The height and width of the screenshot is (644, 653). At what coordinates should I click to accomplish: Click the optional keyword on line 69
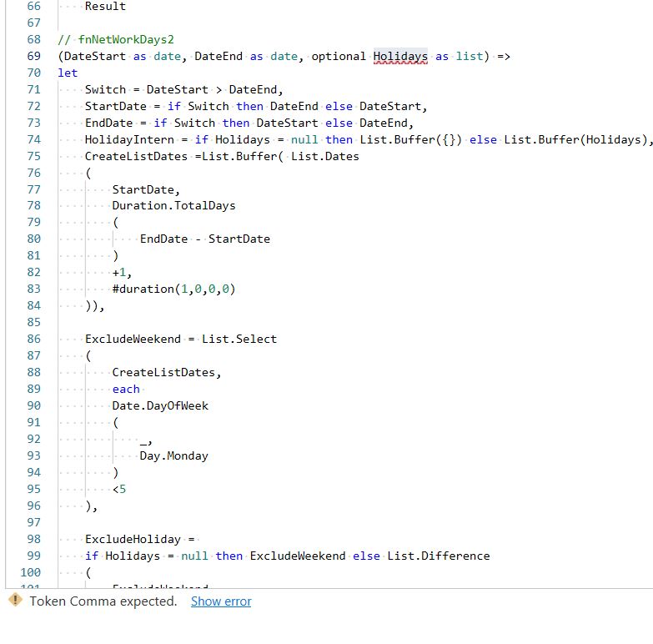pyautogui.click(x=339, y=56)
